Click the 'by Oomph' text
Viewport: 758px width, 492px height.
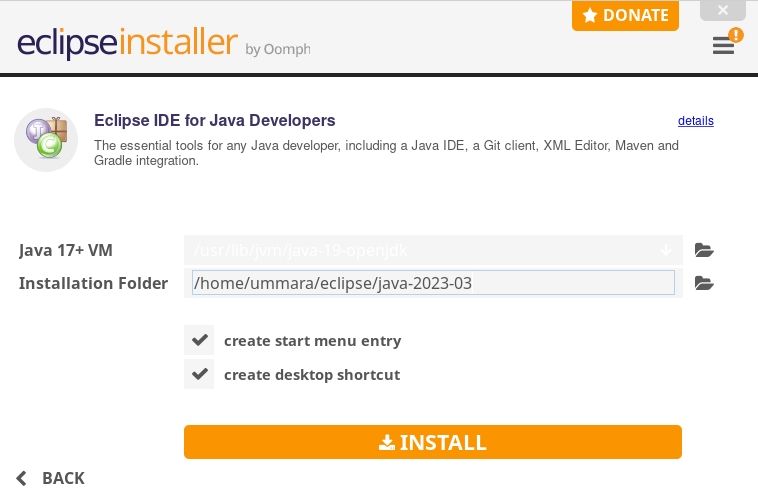point(278,49)
